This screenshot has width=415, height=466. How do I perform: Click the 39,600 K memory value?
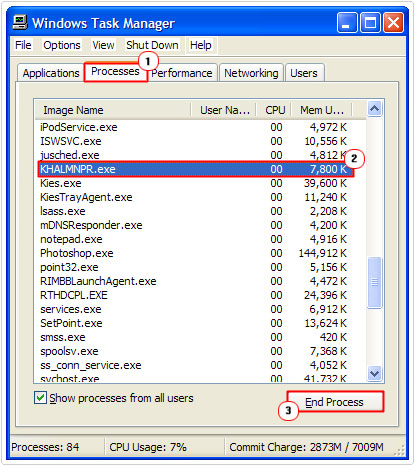(325, 183)
